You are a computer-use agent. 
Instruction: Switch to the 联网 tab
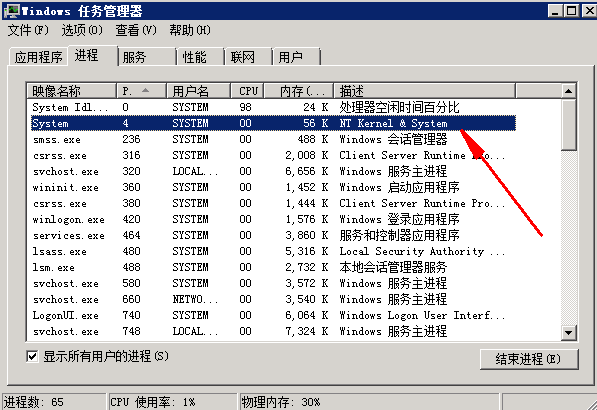(248, 57)
